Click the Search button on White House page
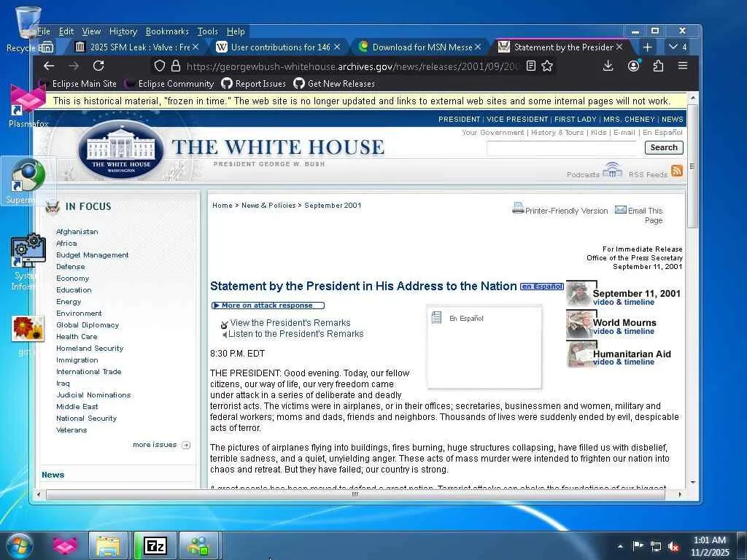The width and height of the screenshot is (747, 560). 664,147
